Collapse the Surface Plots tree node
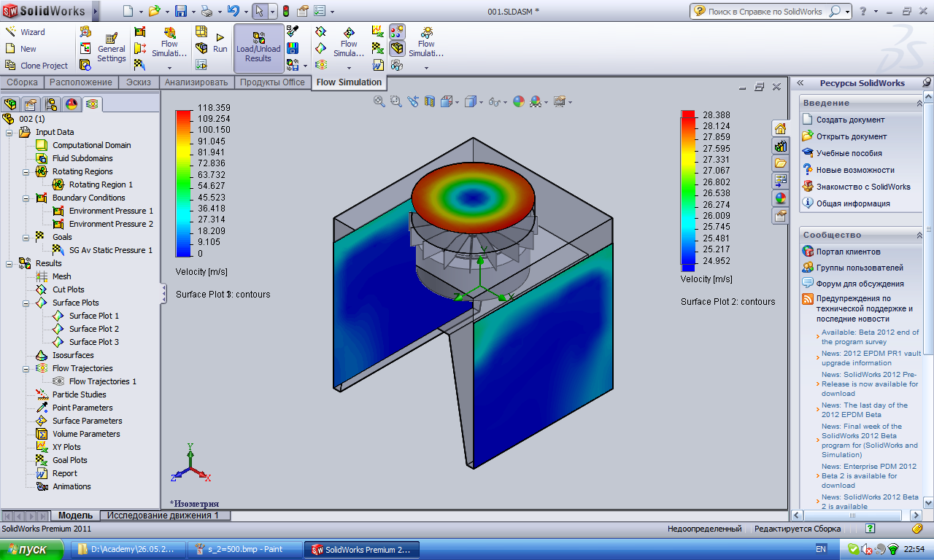934x560 pixels. pyautogui.click(x=26, y=303)
